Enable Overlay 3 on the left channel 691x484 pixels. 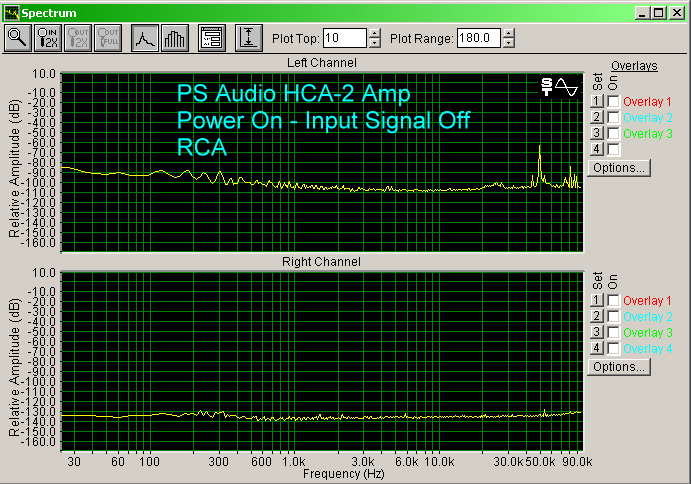click(612, 133)
